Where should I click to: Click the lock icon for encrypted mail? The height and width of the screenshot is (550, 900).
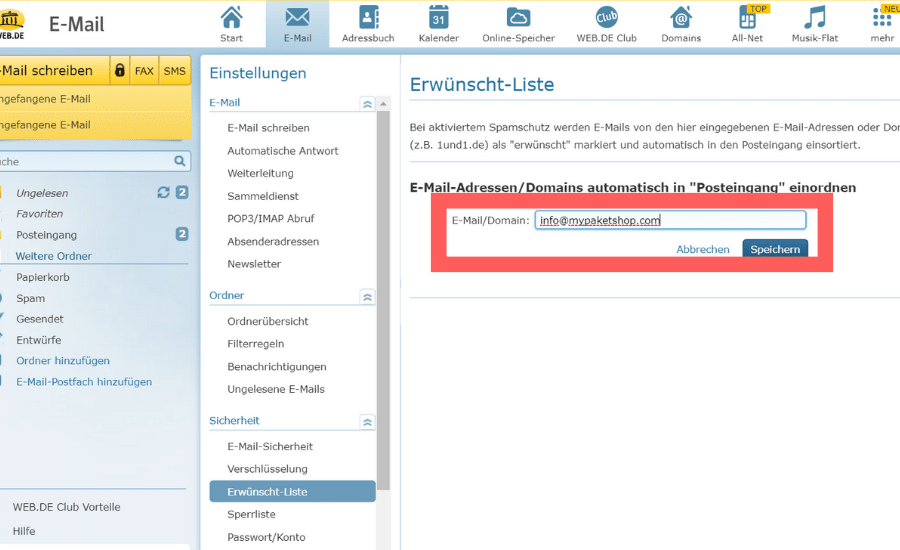tap(120, 71)
